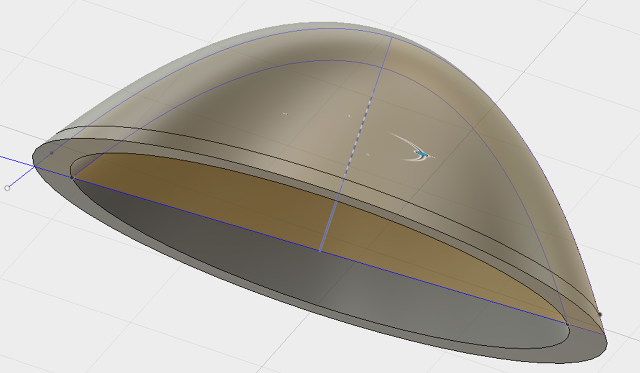This screenshot has height=373, width=640.
Task: Select the sketch point at the cavity's right corner
Action: 567,324
